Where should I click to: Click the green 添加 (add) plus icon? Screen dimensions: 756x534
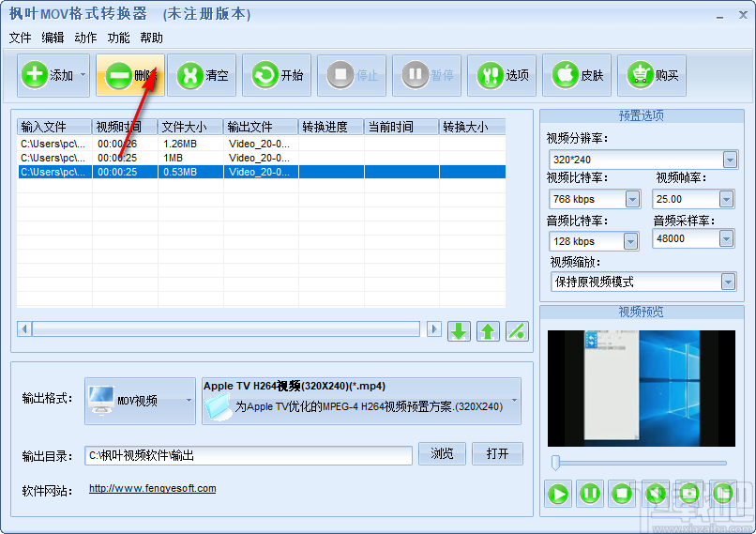34,75
